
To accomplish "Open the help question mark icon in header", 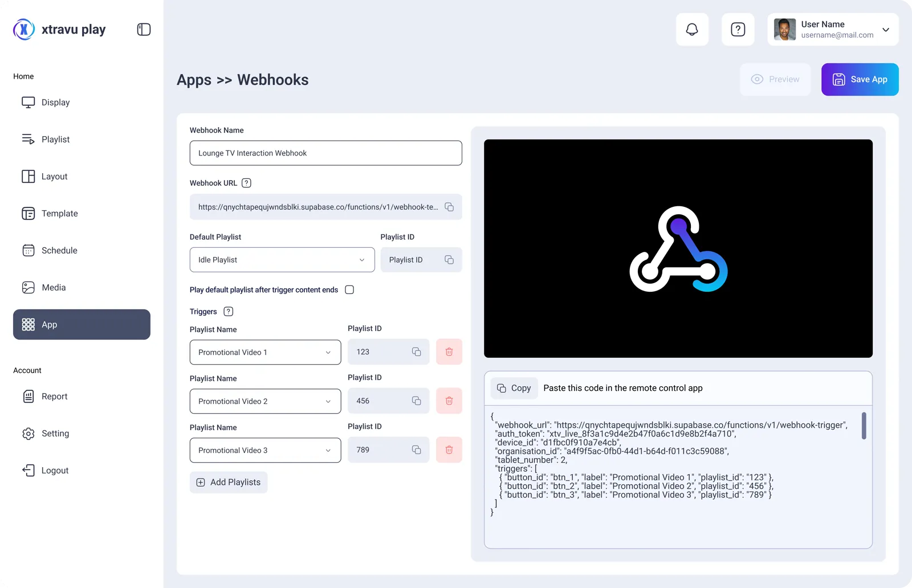I will tap(738, 30).
